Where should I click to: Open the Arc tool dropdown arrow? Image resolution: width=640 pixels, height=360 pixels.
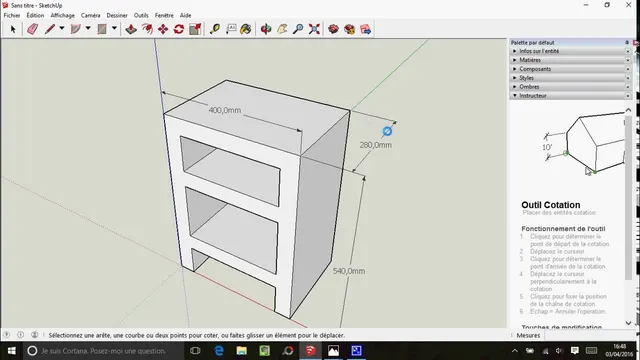coord(88,29)
